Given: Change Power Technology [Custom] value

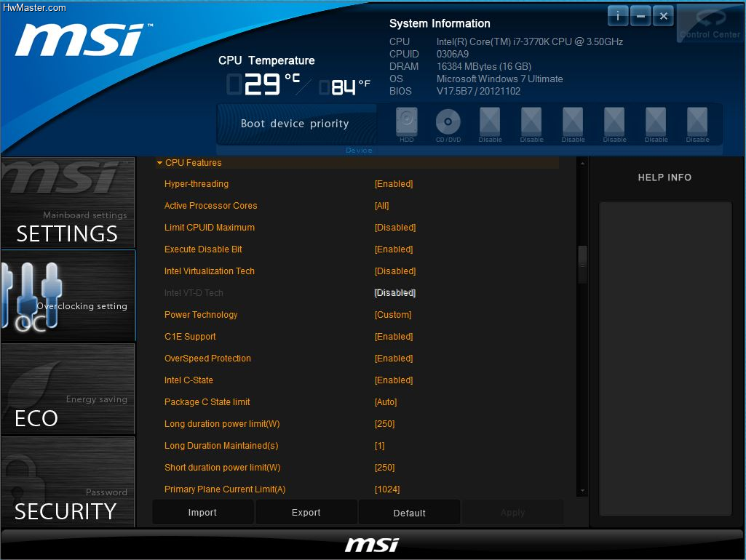Looking at the screenshot, I should [393, 315].
